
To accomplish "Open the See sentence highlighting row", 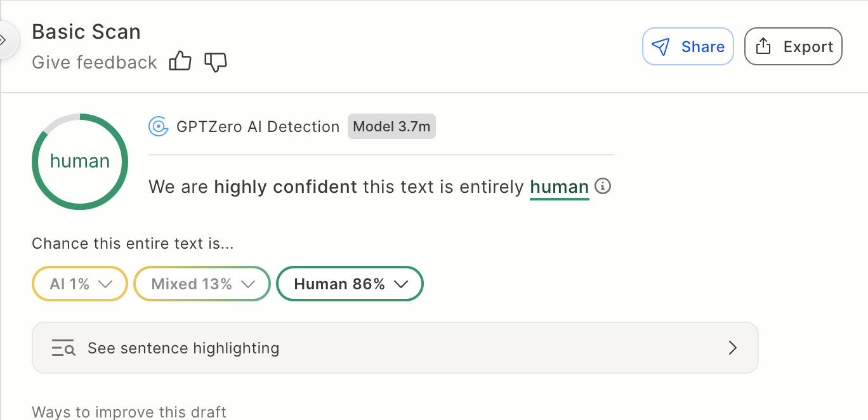I will coord(395,348).
